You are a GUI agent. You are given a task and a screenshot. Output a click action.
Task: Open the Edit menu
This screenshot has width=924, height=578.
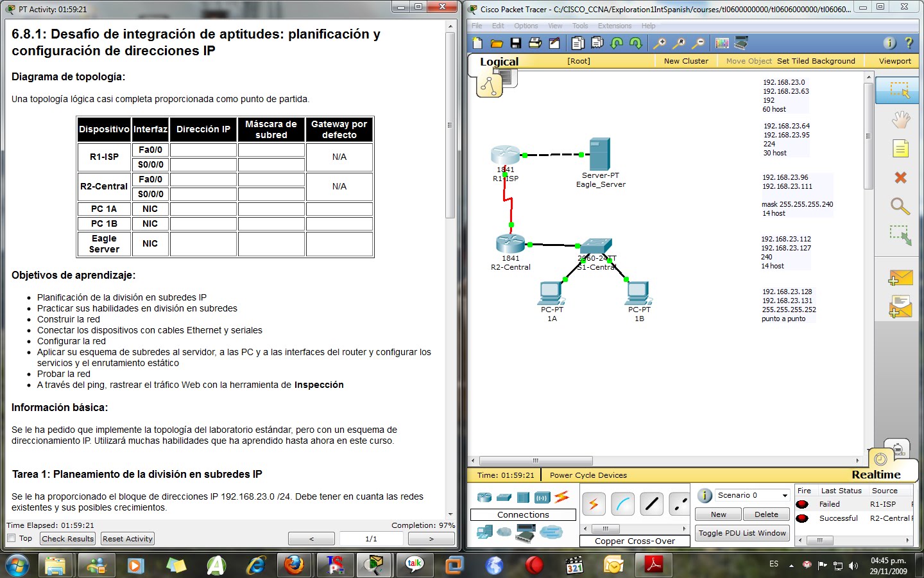(498, 26)
